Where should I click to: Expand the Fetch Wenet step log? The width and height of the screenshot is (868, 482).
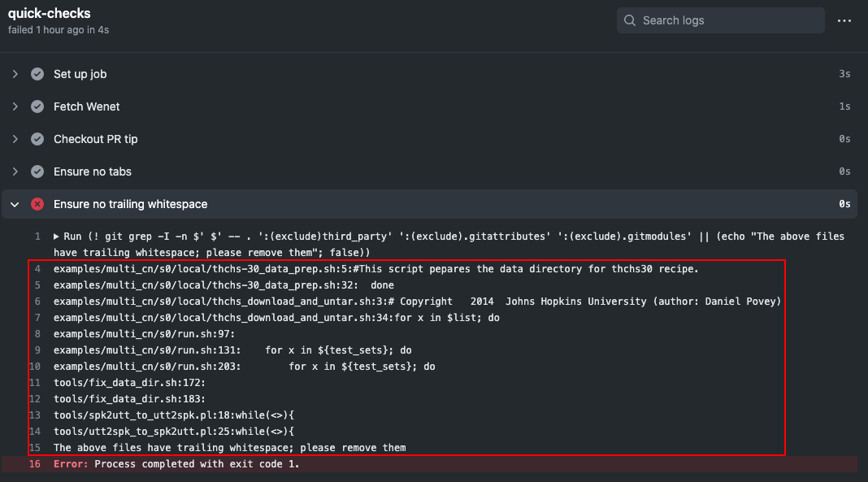coord(14,106)
